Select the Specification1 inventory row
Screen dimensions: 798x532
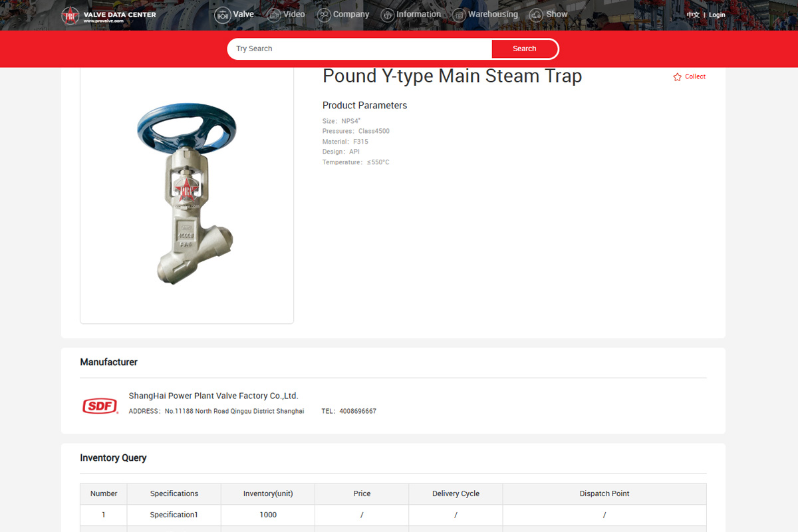point(174,515)
